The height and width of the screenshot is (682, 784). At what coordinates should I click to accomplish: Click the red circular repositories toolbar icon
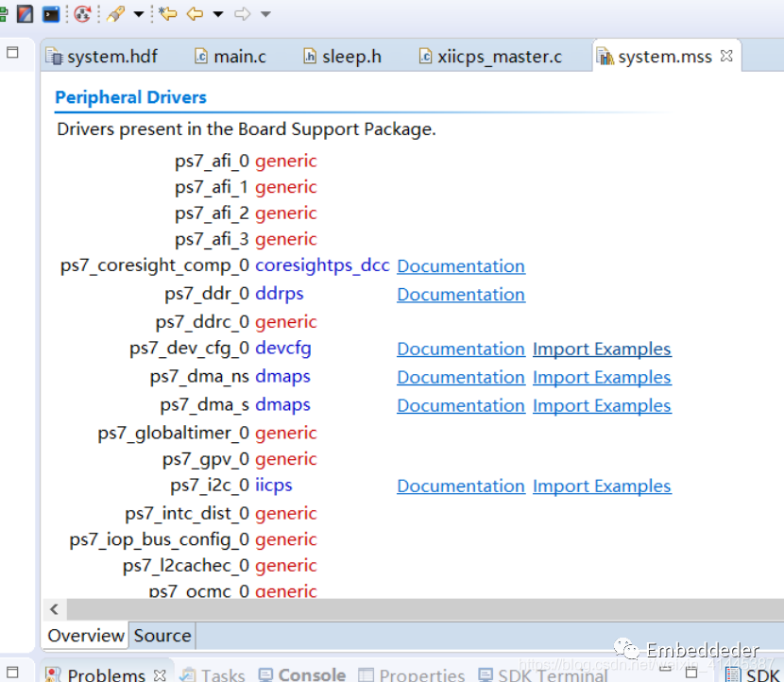[x=83, y=13]
